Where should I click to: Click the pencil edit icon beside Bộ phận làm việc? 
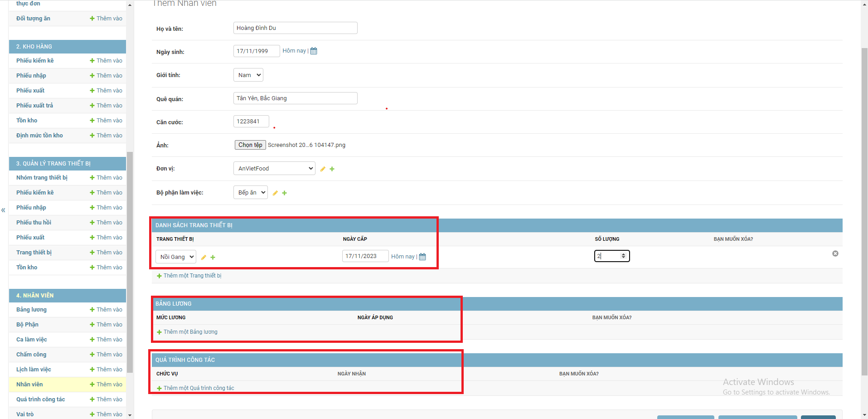(x=275, y=193)
